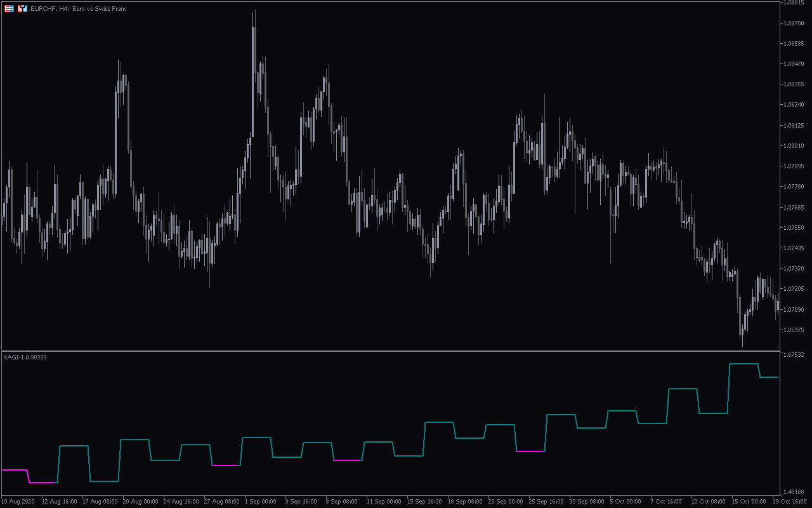Click price level 1.08240 on the price scale
This screenshot has height=508, width=812.
[794, 105]
